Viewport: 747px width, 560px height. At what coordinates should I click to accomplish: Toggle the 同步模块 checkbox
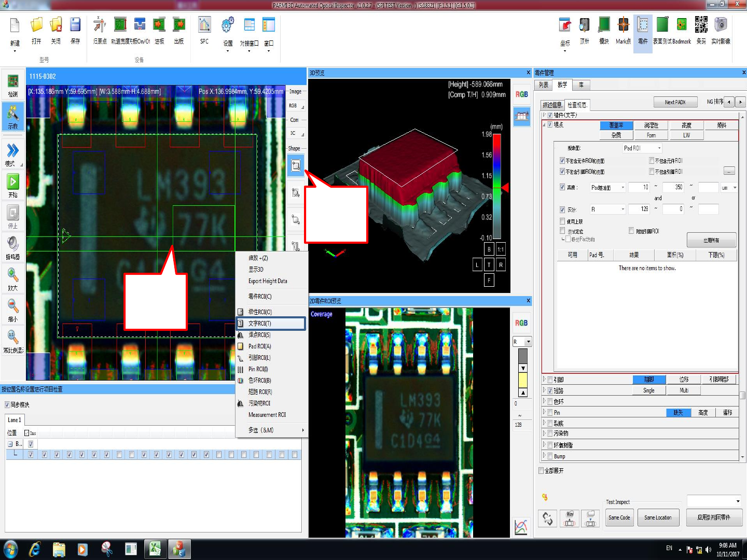point(7,405)
